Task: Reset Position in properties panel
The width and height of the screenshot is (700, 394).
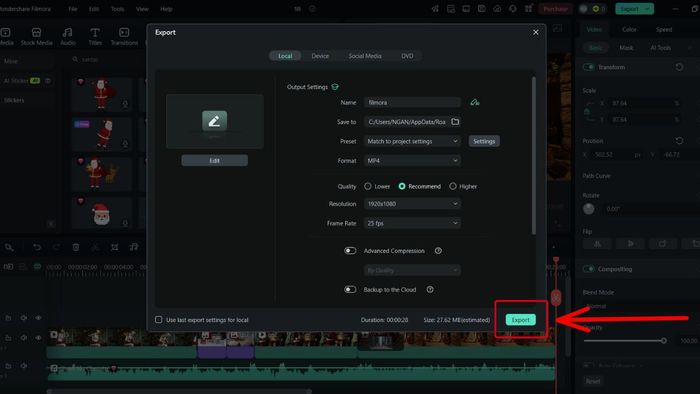Action: point(679,141)
